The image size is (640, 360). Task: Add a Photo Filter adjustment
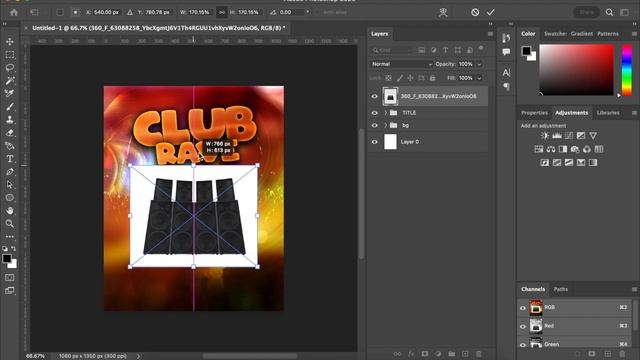(575, 149)
